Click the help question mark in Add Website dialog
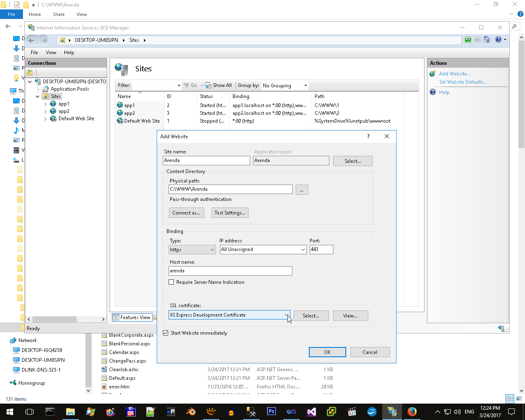Screen dimensions: 525x420 point(368,136)
